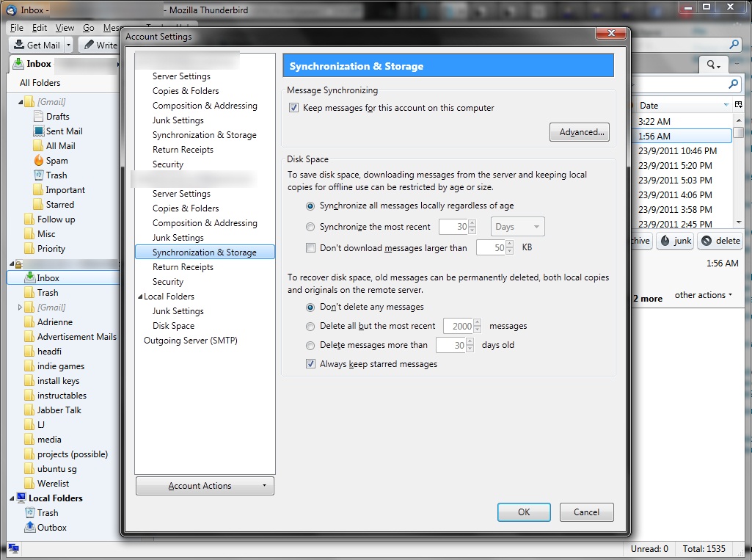Open the Account Actions dropdown
Image resolution: width=752 pixels, height=560 pixels.
point(205,486)
